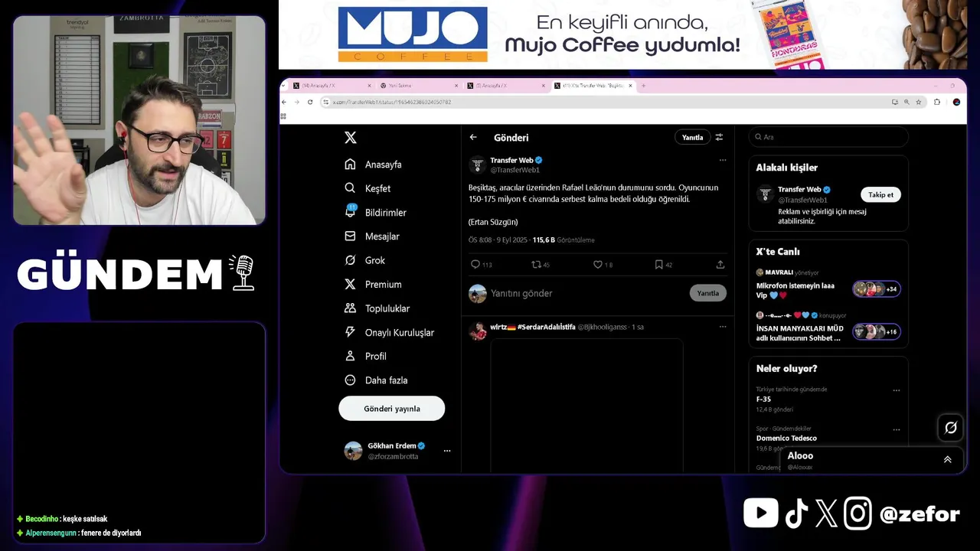Click 115,6 B Görüntüleme text
The height and width of the screenshot is (551, 980).
[563, 240]
